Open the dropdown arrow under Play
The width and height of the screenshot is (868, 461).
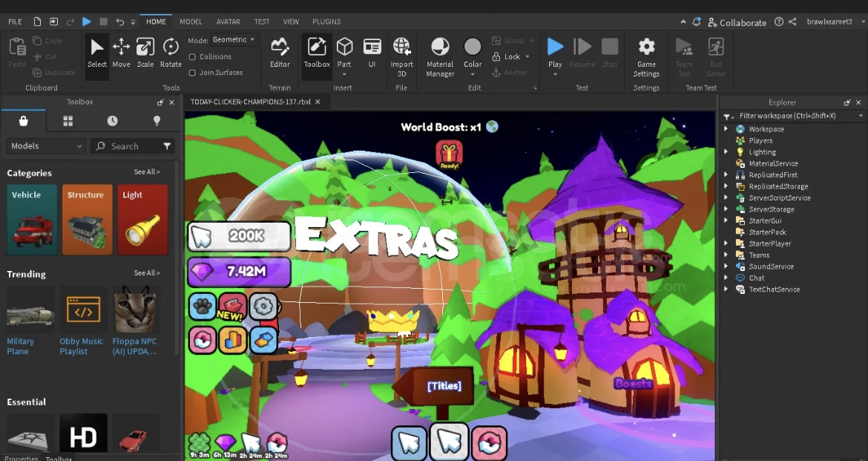tap(555, 74)
